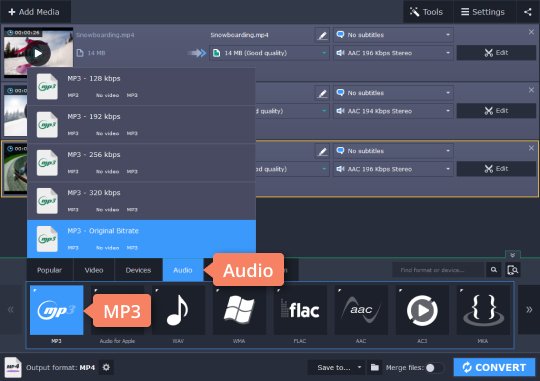Toggle the Merge files switch
540x381 pixels.
pyautogui.click(x=434, y=368)
